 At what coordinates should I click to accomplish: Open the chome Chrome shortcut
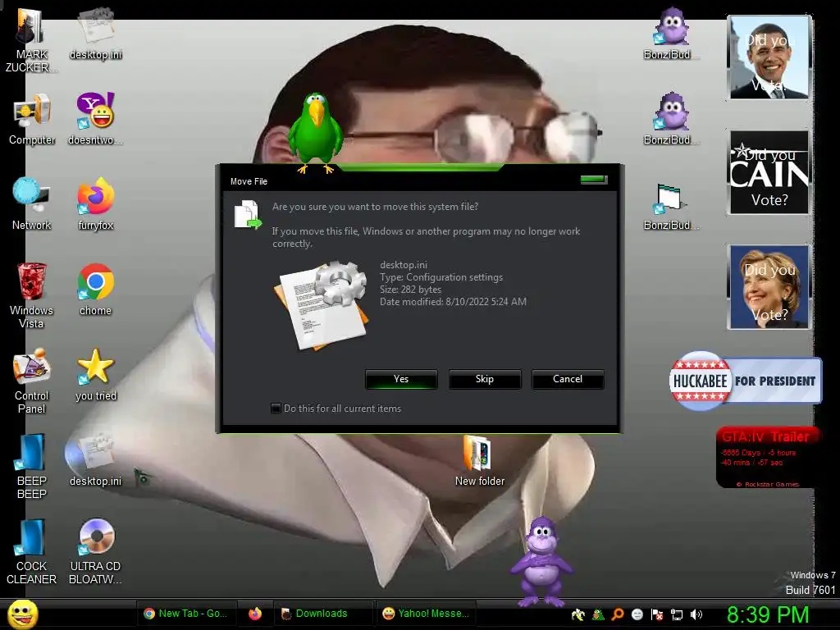pyautogui.click(x=95, y=290)
